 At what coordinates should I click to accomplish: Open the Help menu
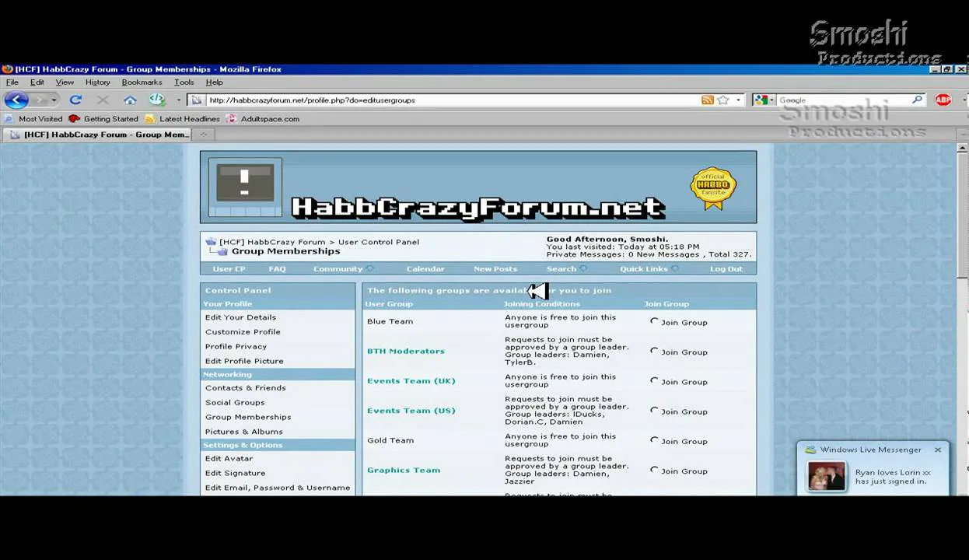pyautogui.click(x=214, y=82)
